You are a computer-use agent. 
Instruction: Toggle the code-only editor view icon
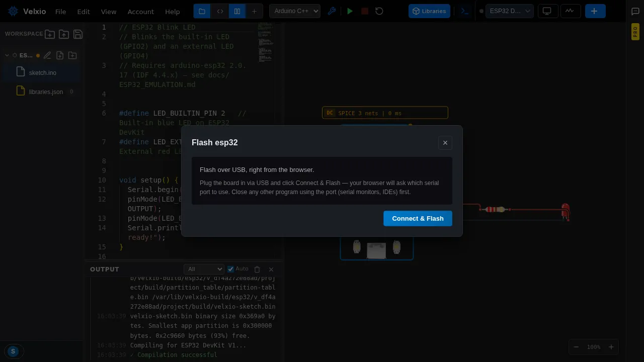click(x=220, y=11)
